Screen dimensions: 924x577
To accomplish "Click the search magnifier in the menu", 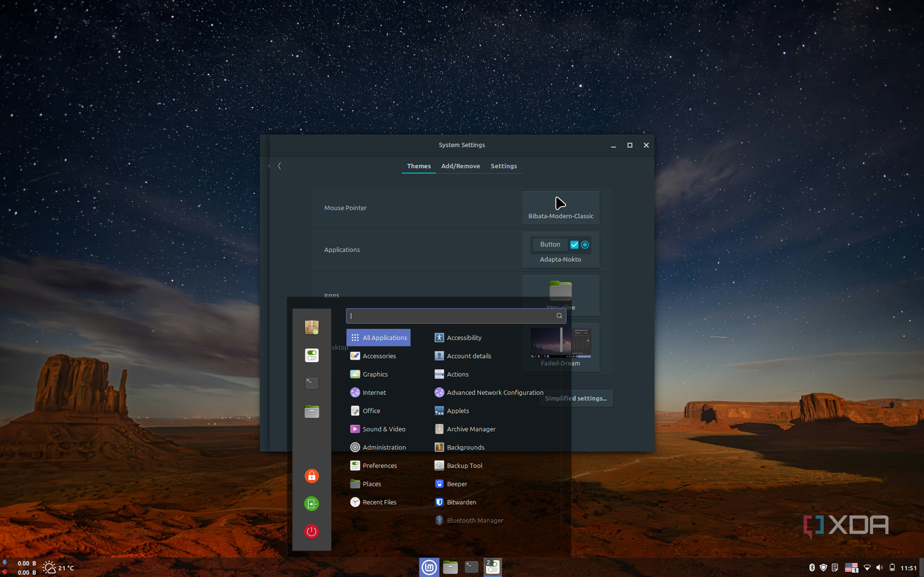I will point(559,316).
